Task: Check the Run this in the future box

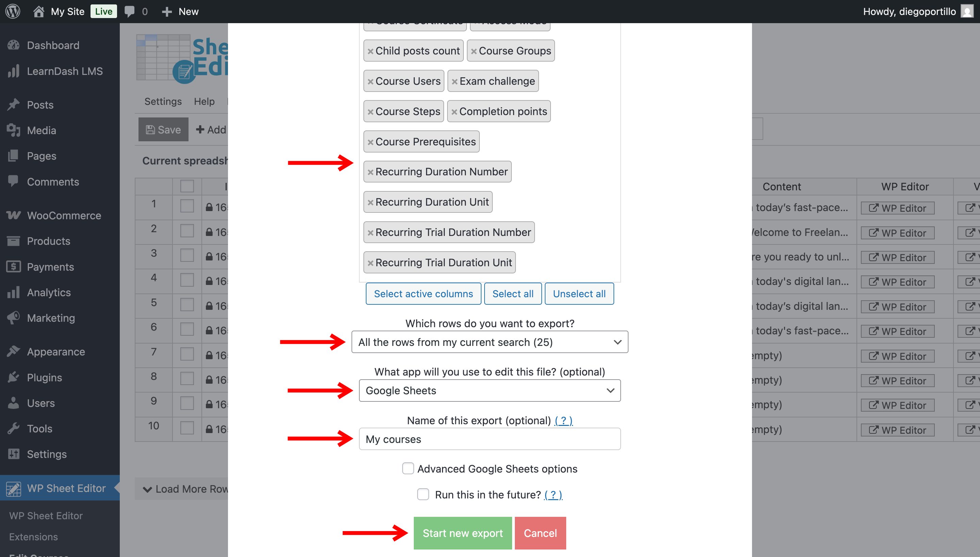Action: [423, 494]
